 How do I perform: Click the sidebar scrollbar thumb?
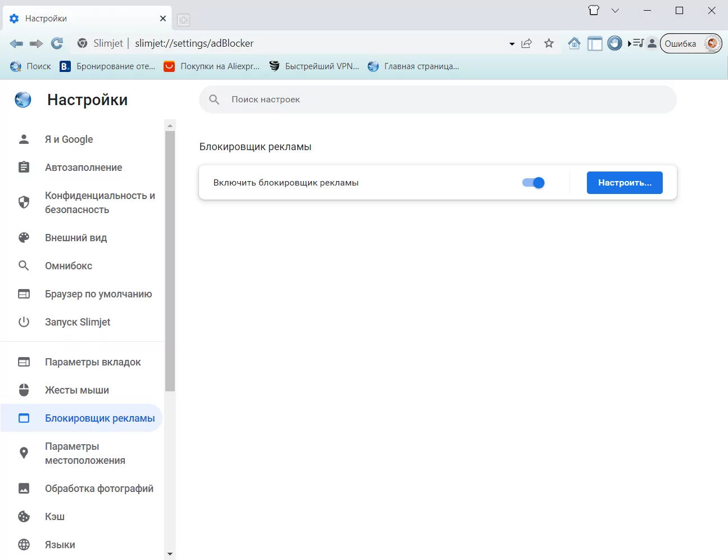pos(170,261)
